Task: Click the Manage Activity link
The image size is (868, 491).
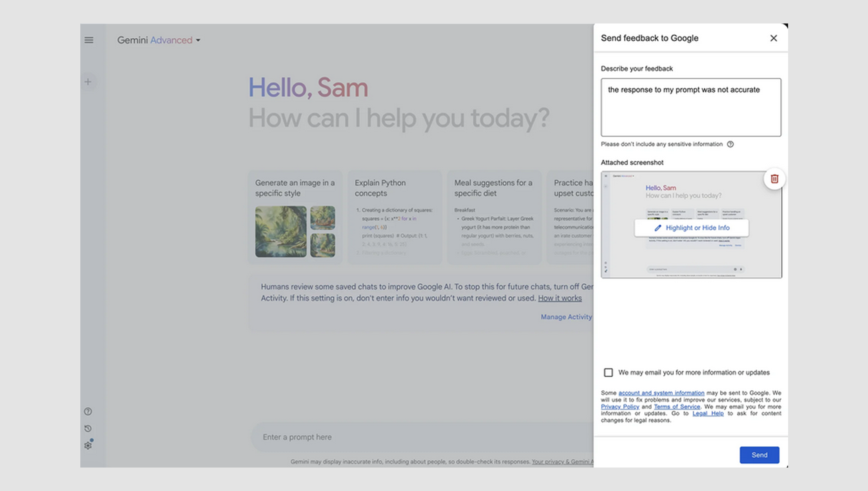Action: point(566,317)
